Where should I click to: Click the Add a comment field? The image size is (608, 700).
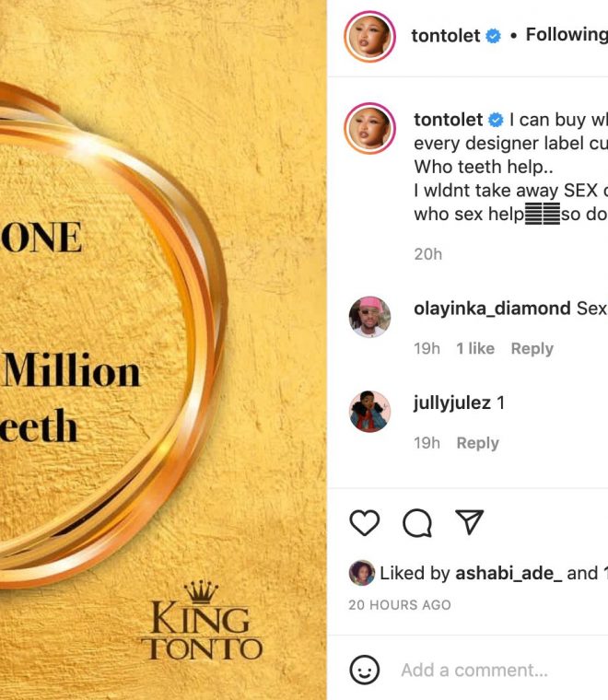tap(497, 670)
